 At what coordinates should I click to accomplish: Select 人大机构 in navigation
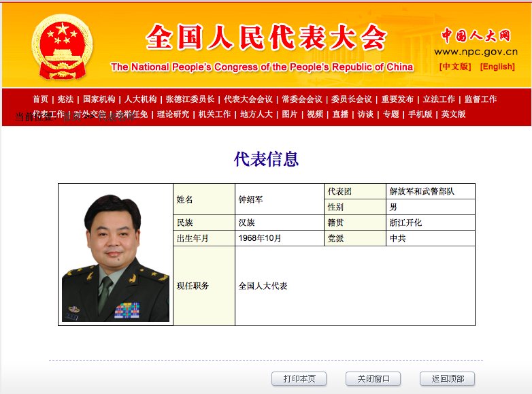coord(141,99)
